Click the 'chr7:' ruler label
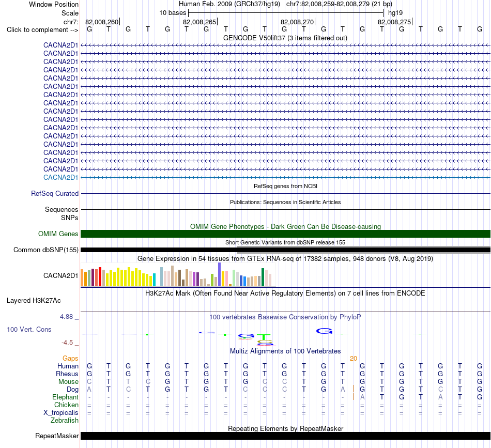 (x=71, y=22)
